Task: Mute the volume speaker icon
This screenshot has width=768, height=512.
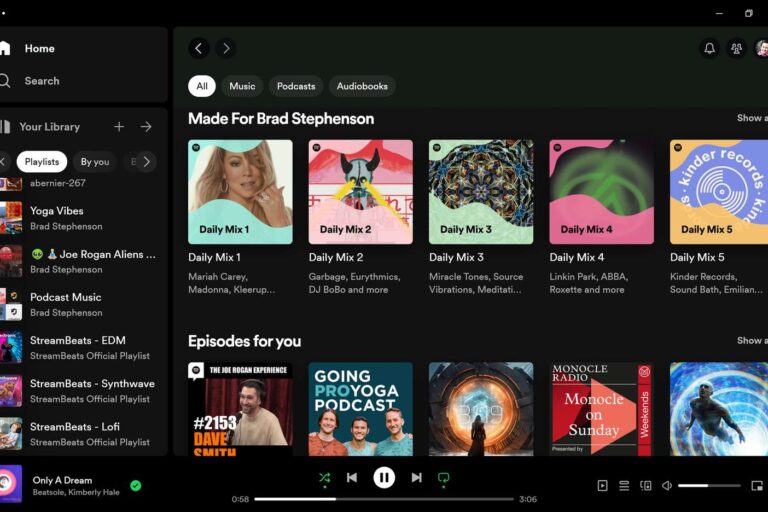Action: 667,486
